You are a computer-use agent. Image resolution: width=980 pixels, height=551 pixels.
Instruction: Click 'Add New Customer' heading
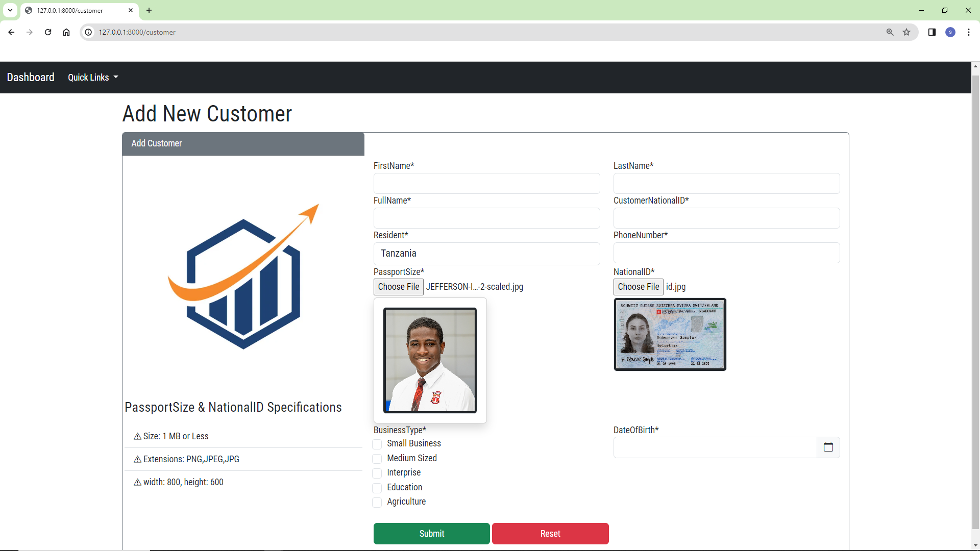(x=207, y=113)
